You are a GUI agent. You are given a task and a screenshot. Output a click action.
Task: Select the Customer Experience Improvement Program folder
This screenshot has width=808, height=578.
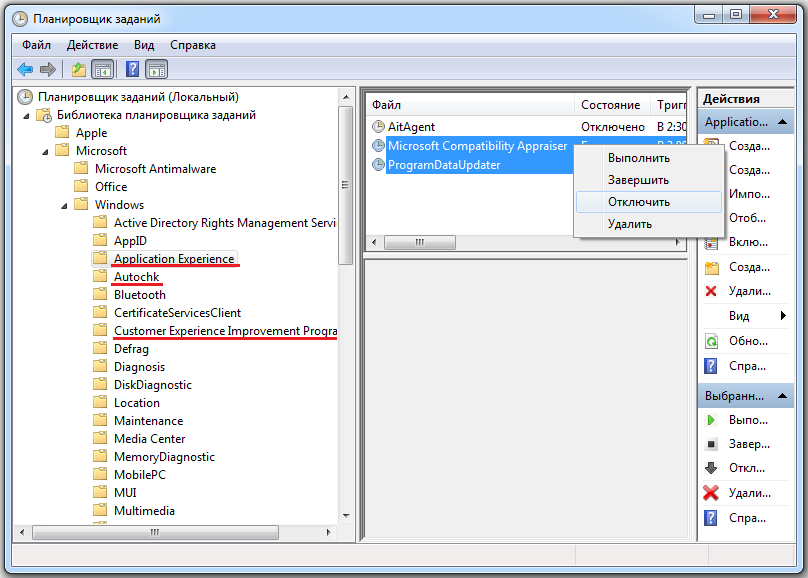(225, 331)
